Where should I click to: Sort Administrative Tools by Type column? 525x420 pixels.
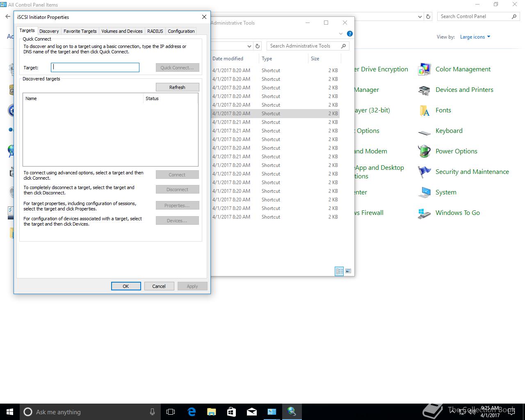(x=283, y=59)
